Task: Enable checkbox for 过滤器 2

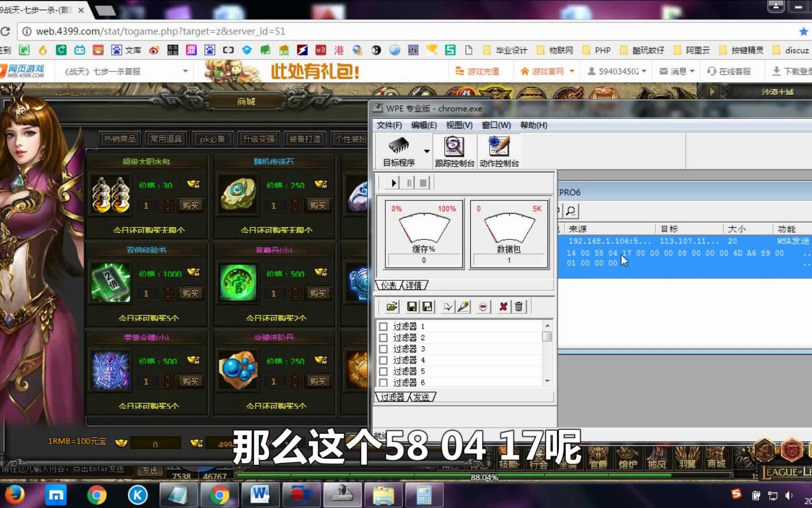Action: coord(383,338)
